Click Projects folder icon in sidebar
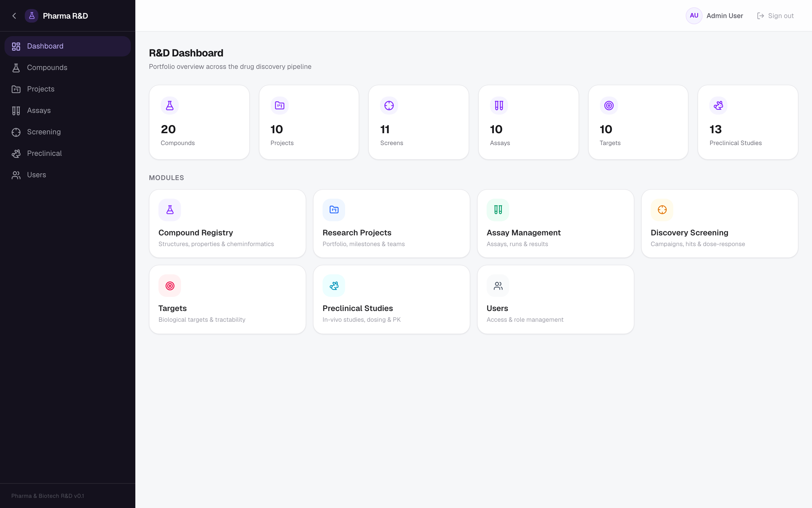The image size is (812, 508). (16, 89)
